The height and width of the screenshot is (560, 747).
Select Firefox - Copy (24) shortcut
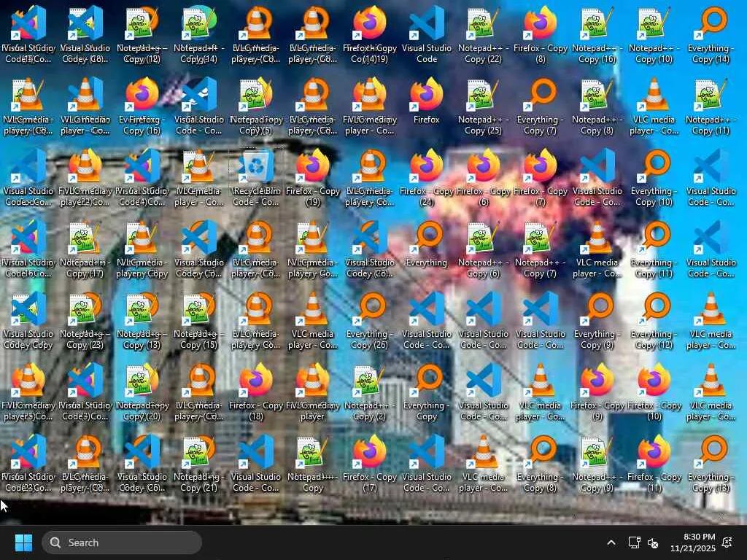tap(426, 177)
